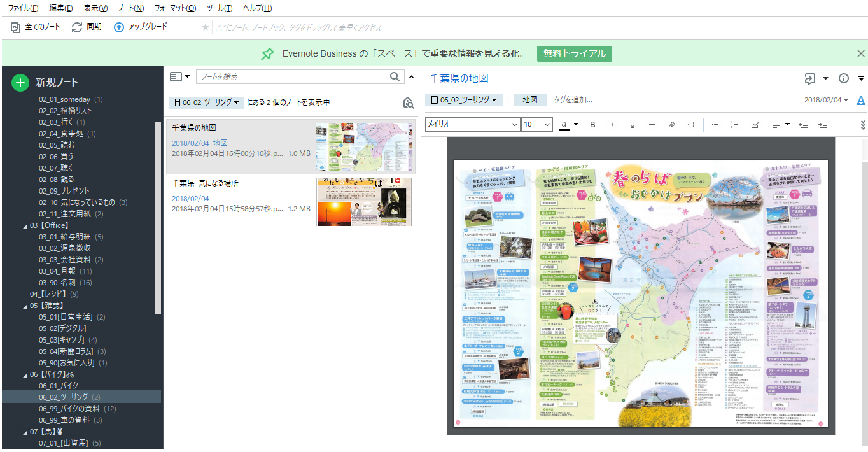The width and height of the screenshot is (868, 452).
Task: Open the ツール menu
Action: click(x=219, y=8)
